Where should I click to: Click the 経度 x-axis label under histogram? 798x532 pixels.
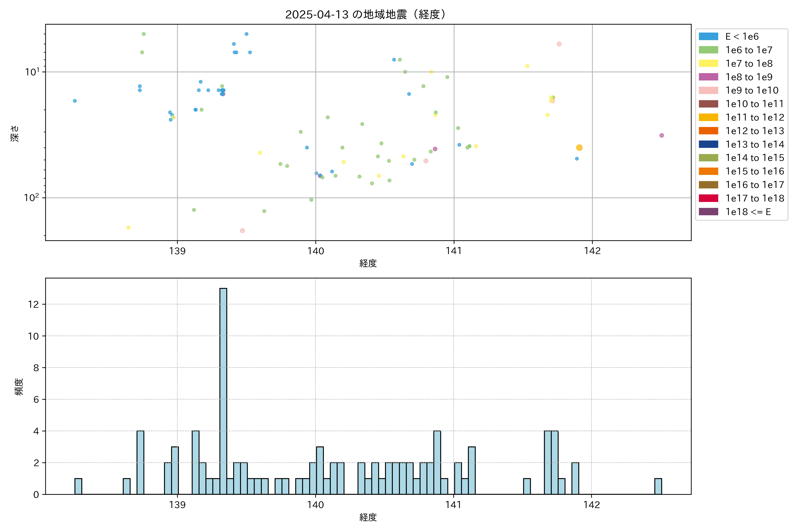click(368, 517)
